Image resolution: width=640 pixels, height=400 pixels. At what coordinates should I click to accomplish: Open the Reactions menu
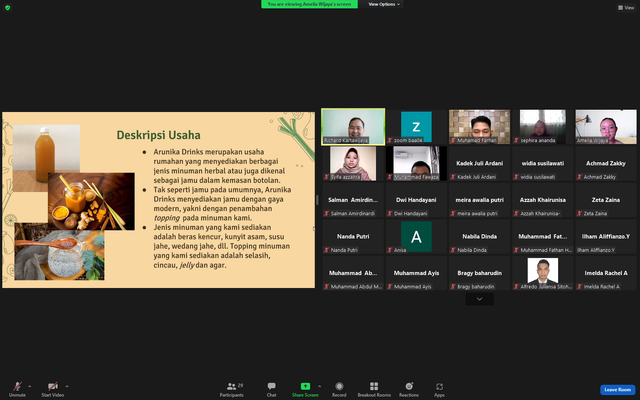pyautogui.click(x=409, y=389)
